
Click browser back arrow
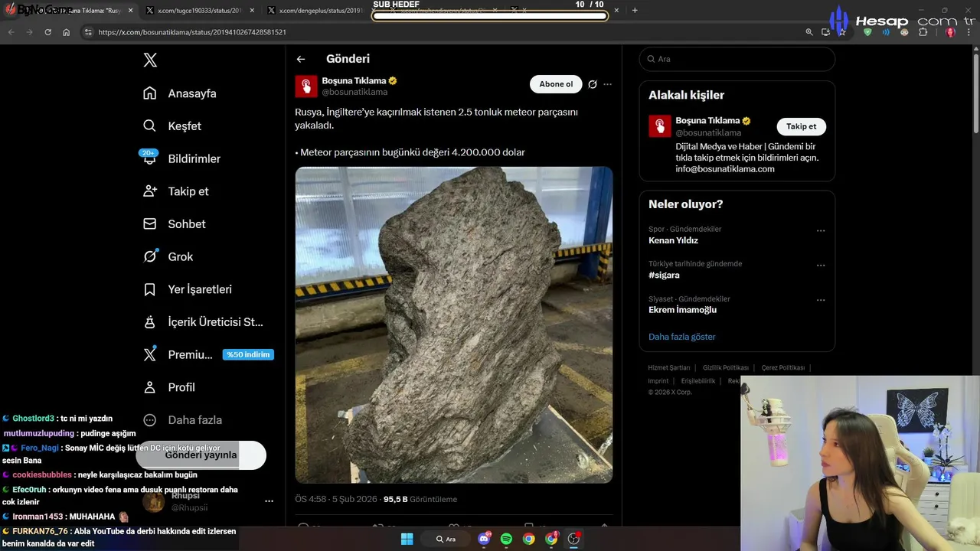click(11, 32)
